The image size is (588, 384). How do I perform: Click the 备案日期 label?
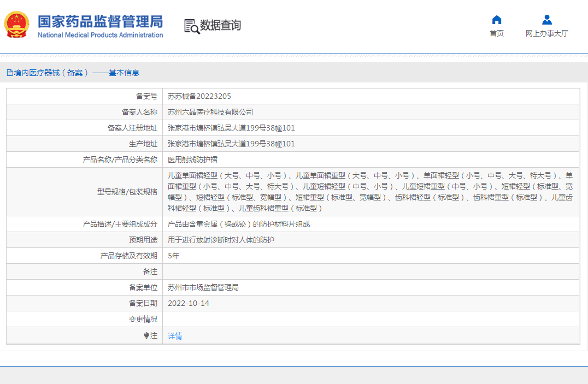point(143,303)
